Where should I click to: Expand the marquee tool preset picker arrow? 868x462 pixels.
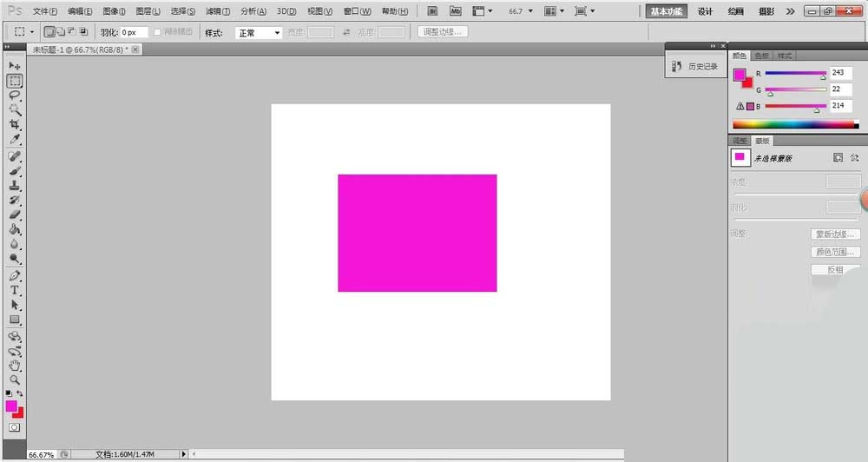point(32,32)
